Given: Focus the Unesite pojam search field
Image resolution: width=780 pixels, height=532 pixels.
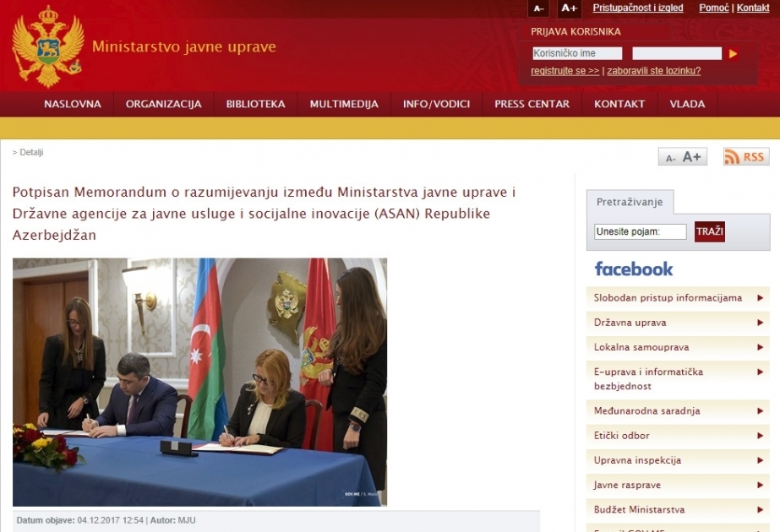Looking at the screenshot, I should (x=641, y=231).
